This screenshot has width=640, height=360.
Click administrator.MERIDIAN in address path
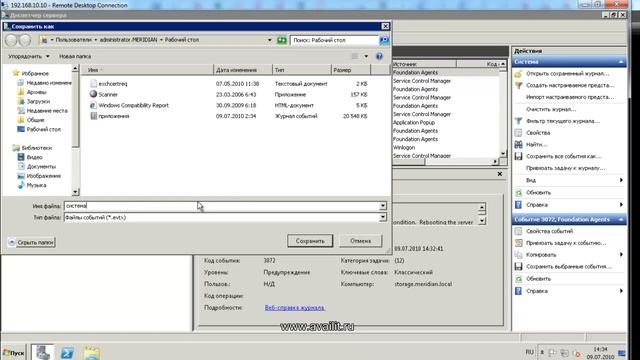pyautogui.click(x=129, y=40)
